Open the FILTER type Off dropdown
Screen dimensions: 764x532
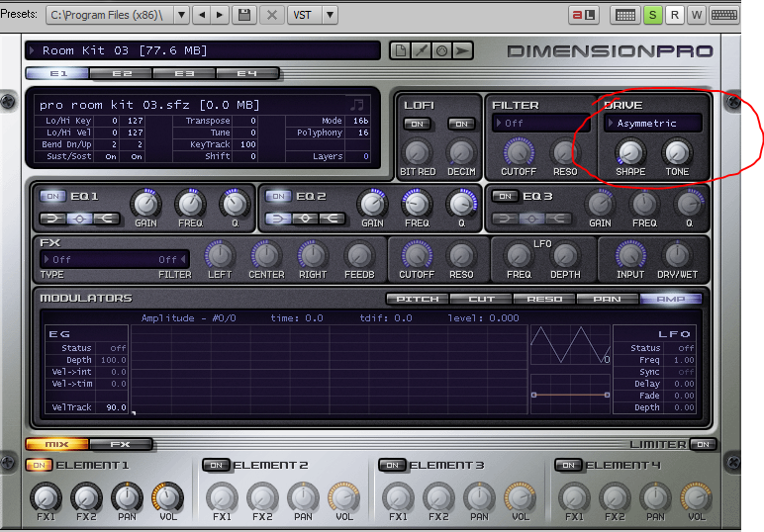540,124
